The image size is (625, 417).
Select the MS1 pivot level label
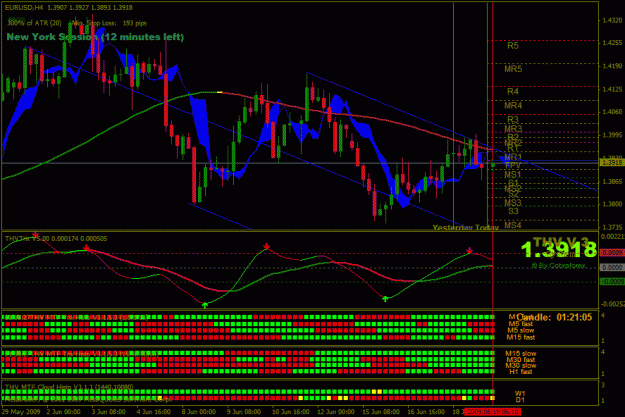[x=513, y=175]
